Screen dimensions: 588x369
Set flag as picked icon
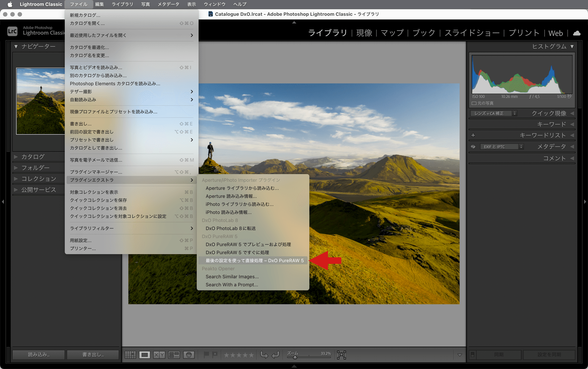coord(206,355)
